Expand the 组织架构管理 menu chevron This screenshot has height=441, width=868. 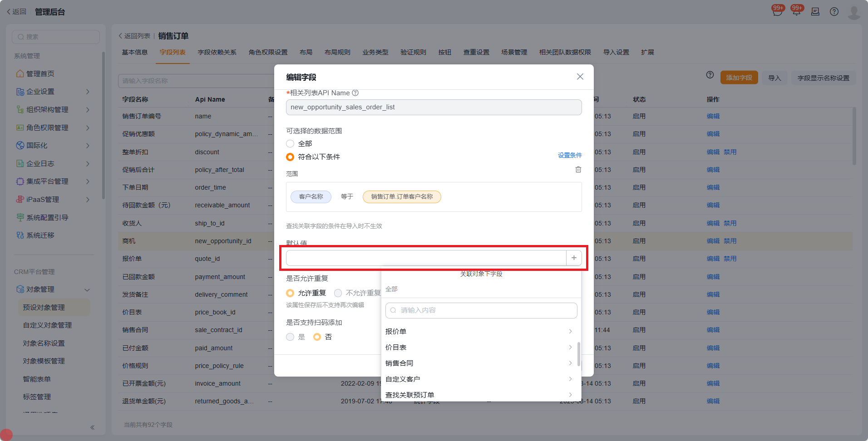(88, 110)
